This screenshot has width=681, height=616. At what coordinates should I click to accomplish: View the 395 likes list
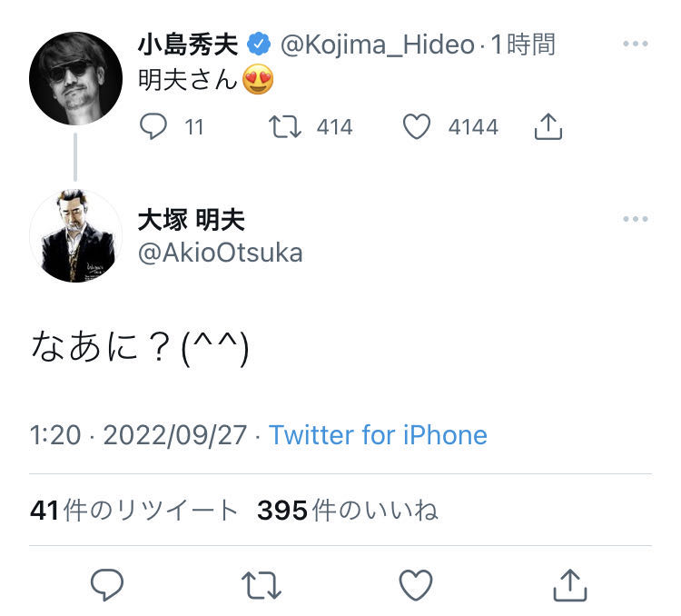click(x=347, y=511)
